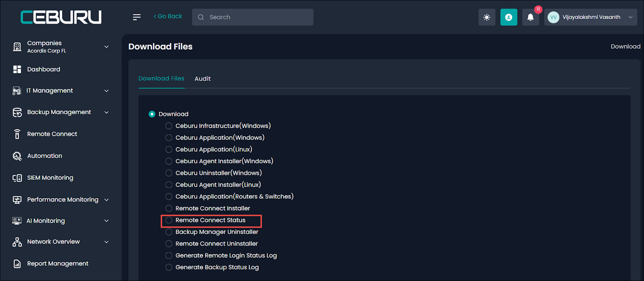Open SIEM Monitoring sidebar item

50,178
